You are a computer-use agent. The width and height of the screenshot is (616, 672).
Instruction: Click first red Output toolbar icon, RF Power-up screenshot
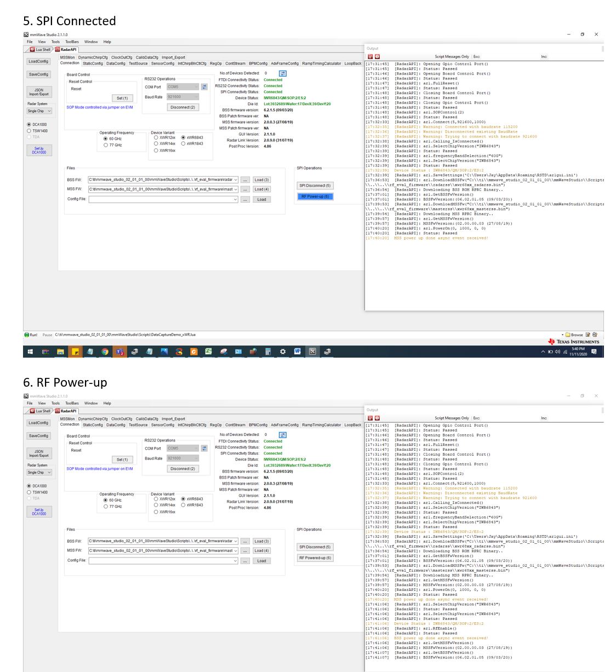click(370, 418)
